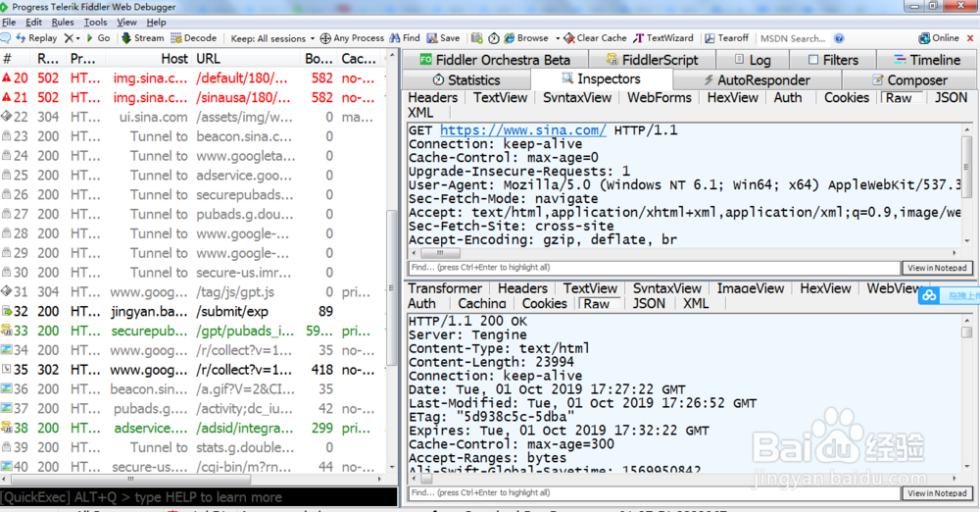The image size is (980, 512).
Task: Switch to Fiddler Orchestra Beta tab
Action: coord(495,60)
